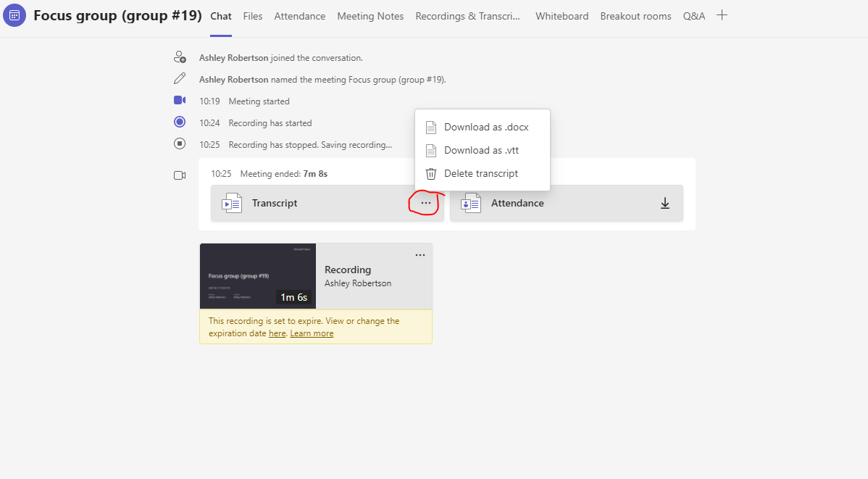Click the 'here' expiration date link

(277, 333)
